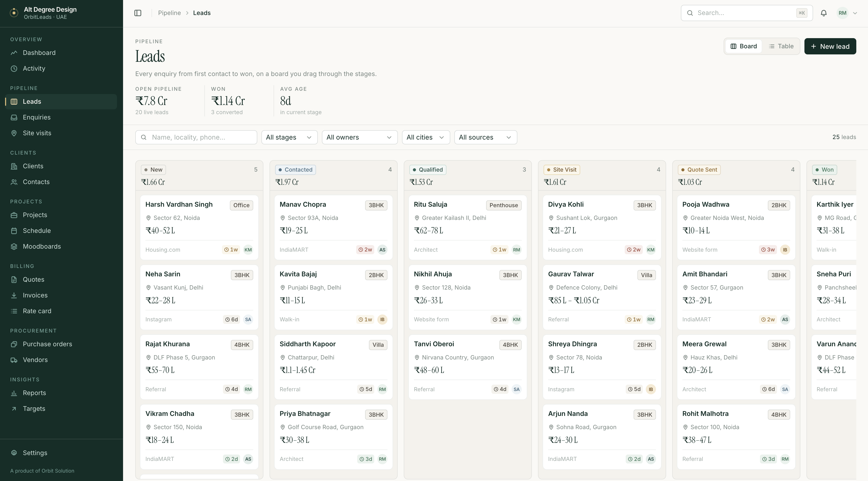The image size is (868, 481).
Task: Click the Penthouse tag on Ritu Saluja
Action: click(503, 205)
